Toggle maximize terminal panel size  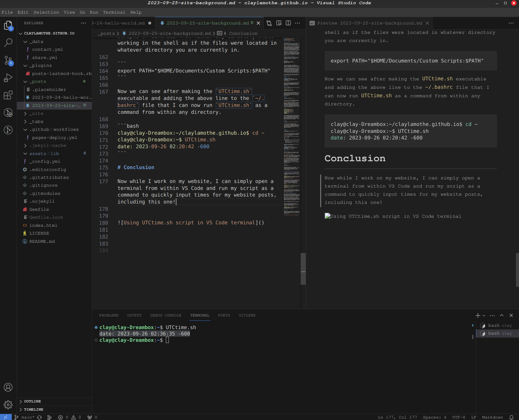[x=502, y=315]
